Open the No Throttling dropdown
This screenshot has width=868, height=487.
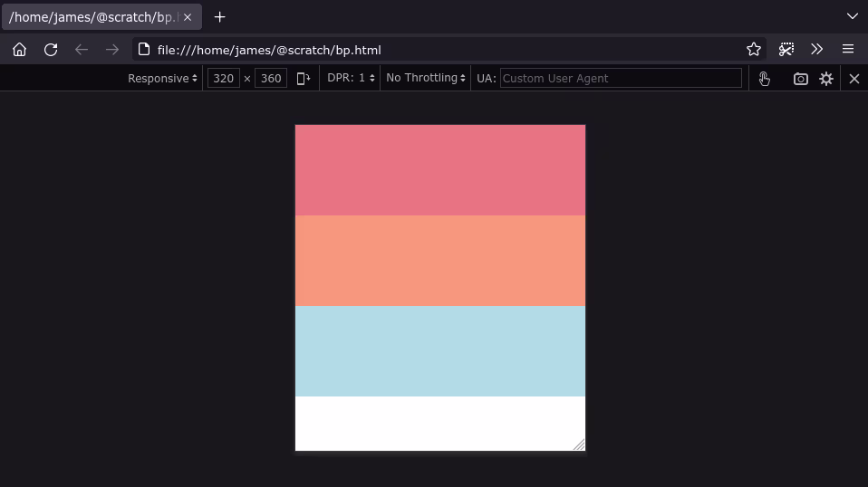[x=426, y=78]
